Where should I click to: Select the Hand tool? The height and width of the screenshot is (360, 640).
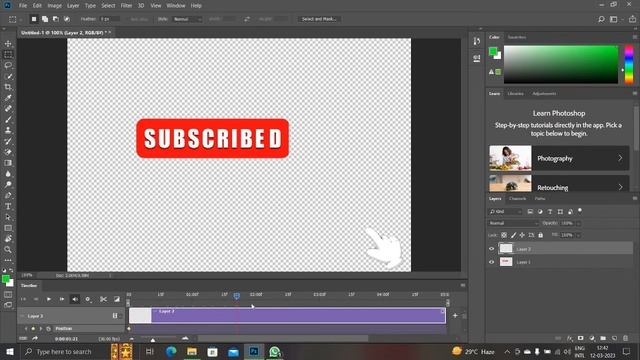pos(8,239)
